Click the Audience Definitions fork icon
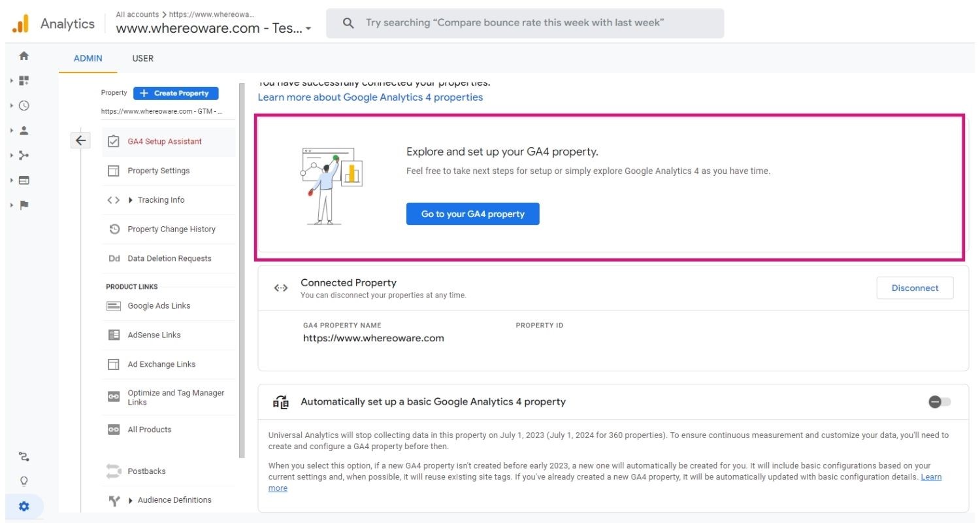The image size is (980, 523). [115, 500]
